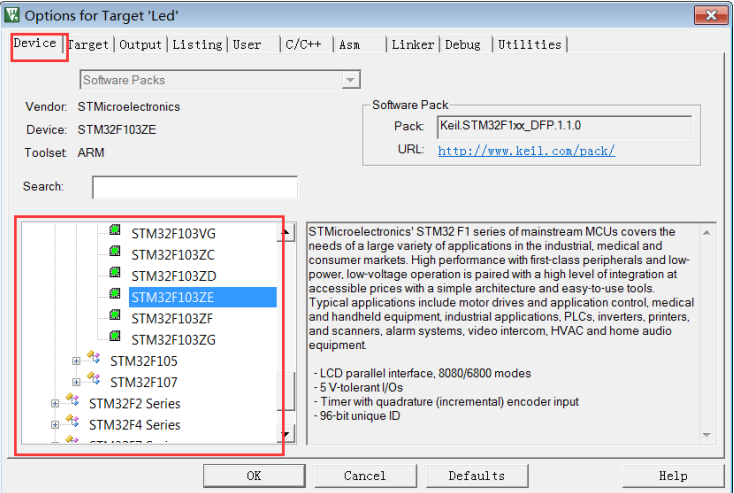Click the chip icon beside STM32F103ZD
The width and height of the screenshot is (734, 493).
(115, 272)
